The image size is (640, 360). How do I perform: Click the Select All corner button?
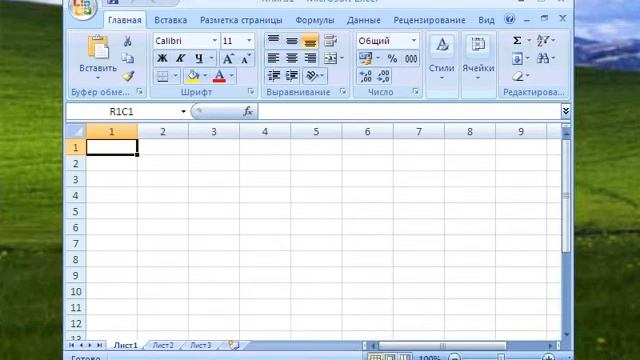tap(76, 131)
